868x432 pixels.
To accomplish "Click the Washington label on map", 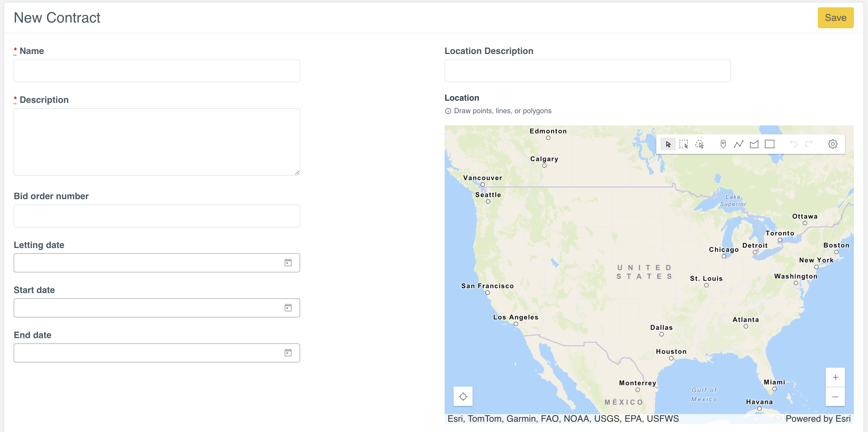I will pos(796,276).
